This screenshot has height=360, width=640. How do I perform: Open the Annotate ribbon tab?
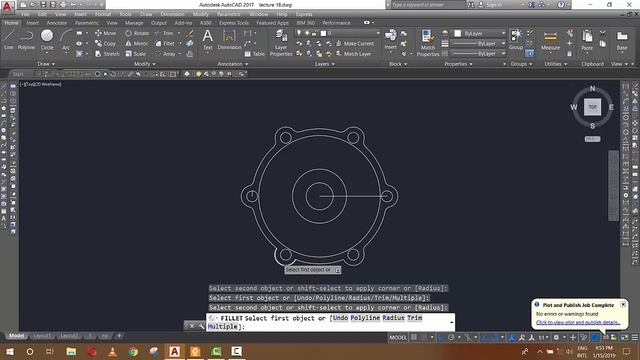pyautogui.click(x=56, y=23)
